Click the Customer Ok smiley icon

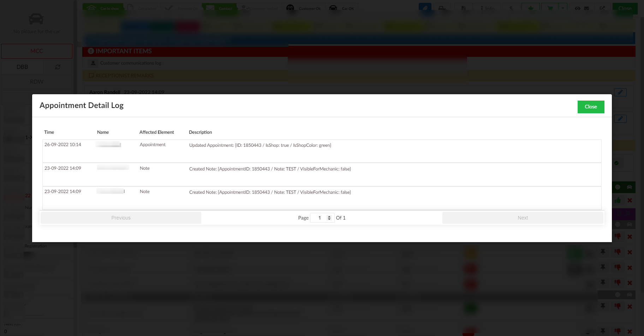tap(290, 8)
